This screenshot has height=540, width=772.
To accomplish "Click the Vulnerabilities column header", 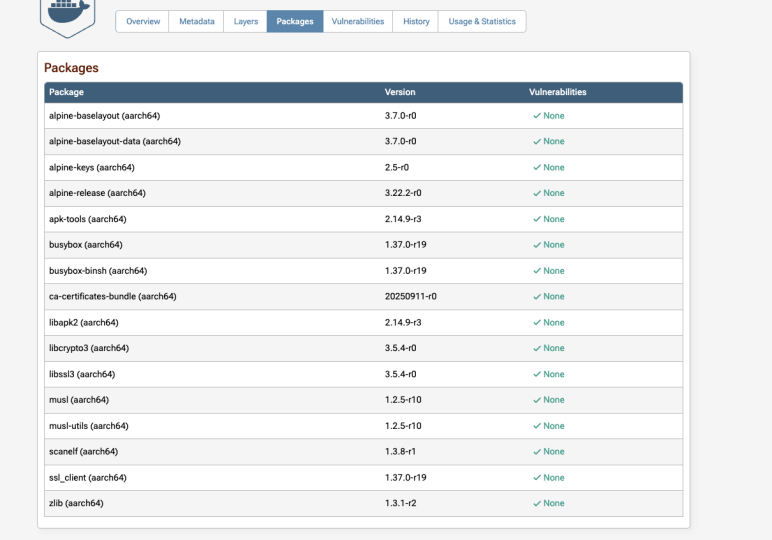I will tap(557, 92).
